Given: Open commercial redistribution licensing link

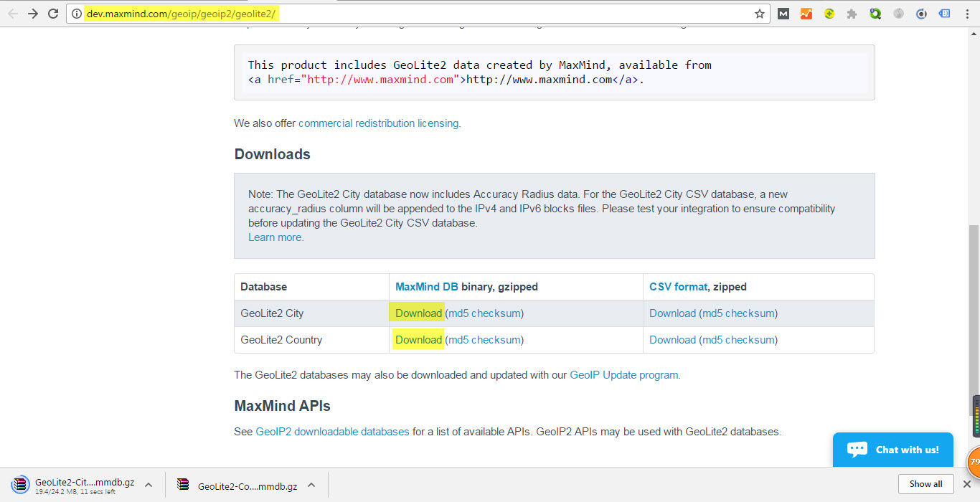Looking at the screenshot, I should (x=378, y=123).
